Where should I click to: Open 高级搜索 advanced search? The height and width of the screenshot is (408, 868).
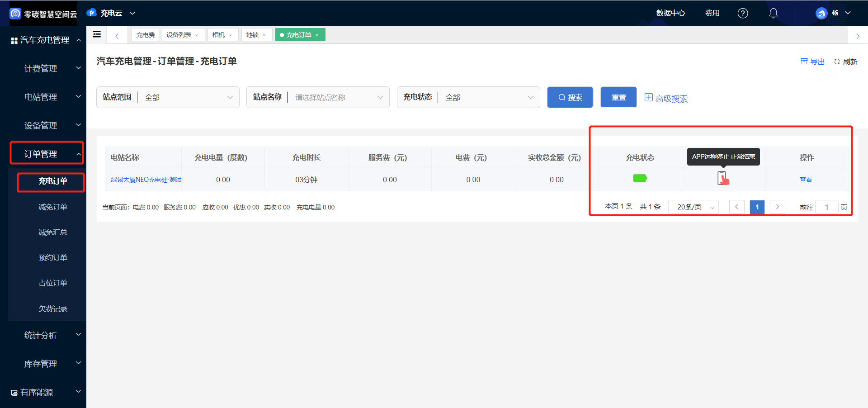pyautogui.click(x=666, y=98)
